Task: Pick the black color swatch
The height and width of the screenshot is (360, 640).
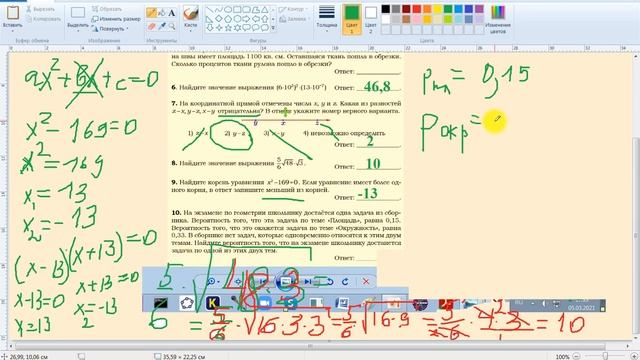Action: (386, 9)
